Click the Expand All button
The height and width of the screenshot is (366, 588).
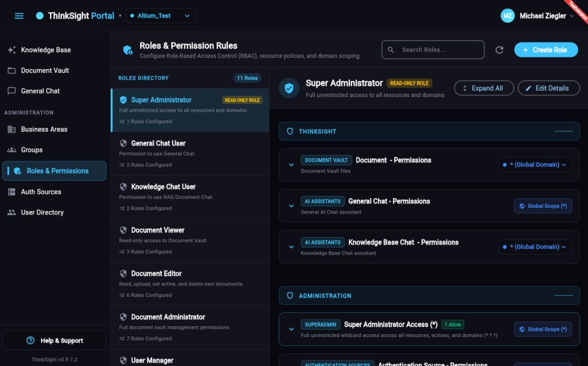coord(484,88)
